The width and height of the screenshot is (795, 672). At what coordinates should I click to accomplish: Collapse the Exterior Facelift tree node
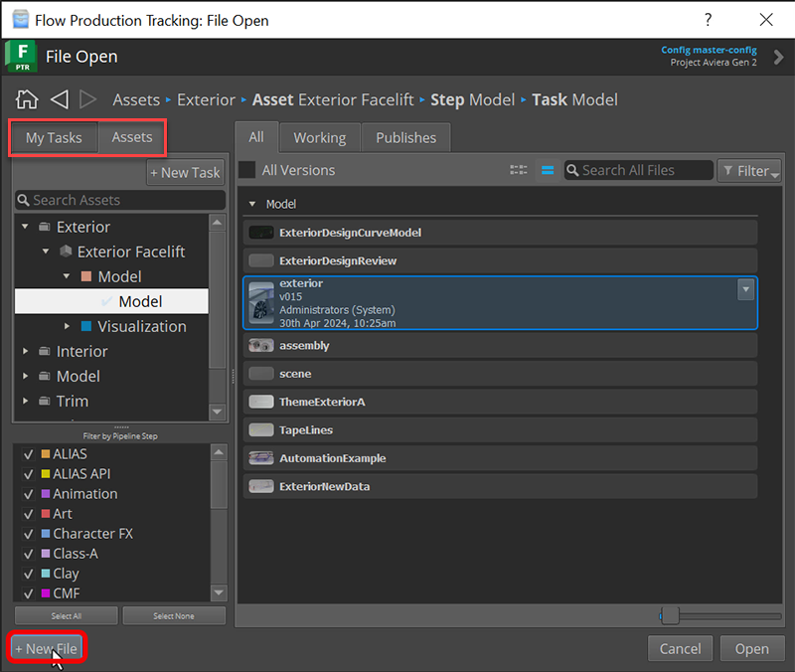[46, 252]
